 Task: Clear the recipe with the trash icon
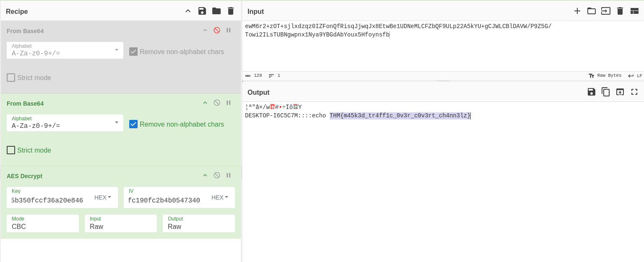pyautogui.click(x=231, y=11)
